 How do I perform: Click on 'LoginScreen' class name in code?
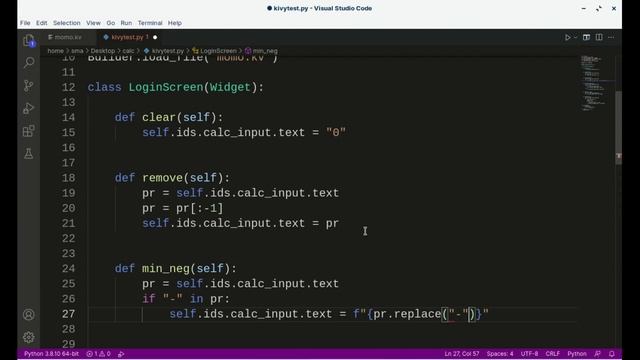click(x=166, y=87)
